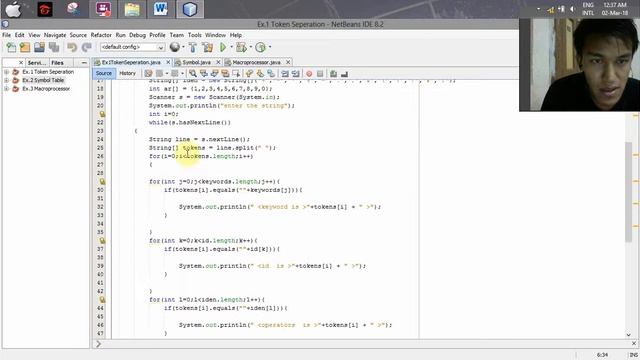Click the Debug Project icon
Screen dimensions: 640x360
tap(241, 47)
